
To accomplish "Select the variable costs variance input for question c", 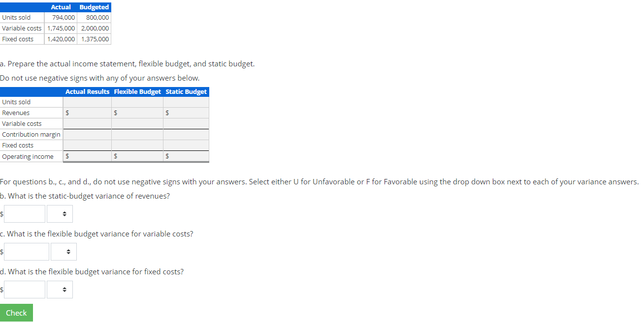I will point(26,251).
